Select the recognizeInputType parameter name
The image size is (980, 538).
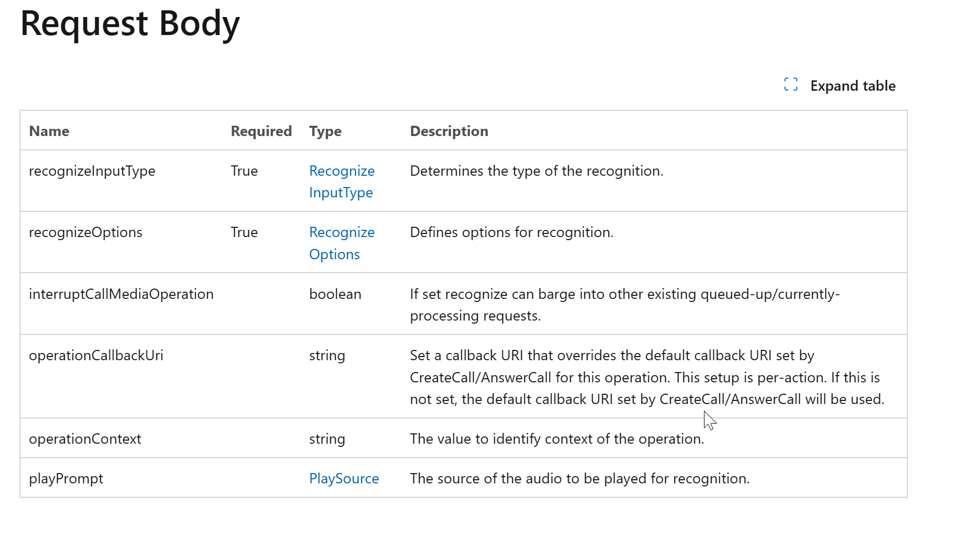point(92,171)
